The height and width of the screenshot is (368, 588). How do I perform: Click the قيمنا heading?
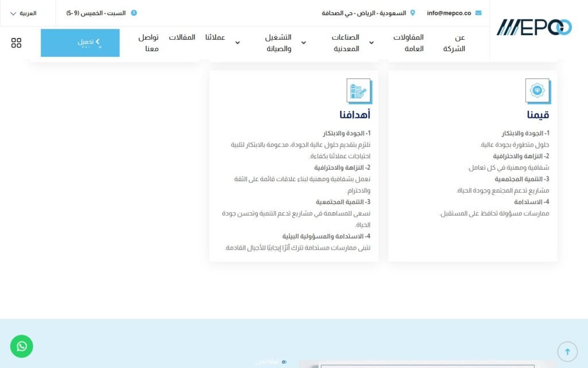(537, 114)
